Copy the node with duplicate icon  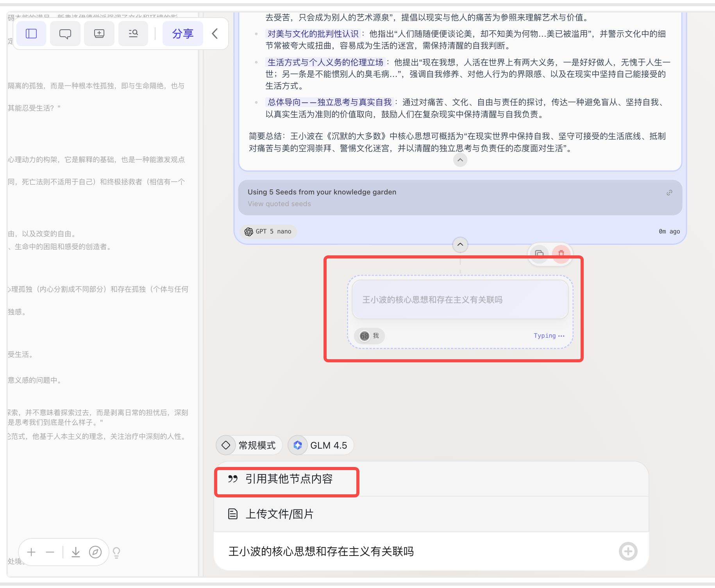point(540,254)
